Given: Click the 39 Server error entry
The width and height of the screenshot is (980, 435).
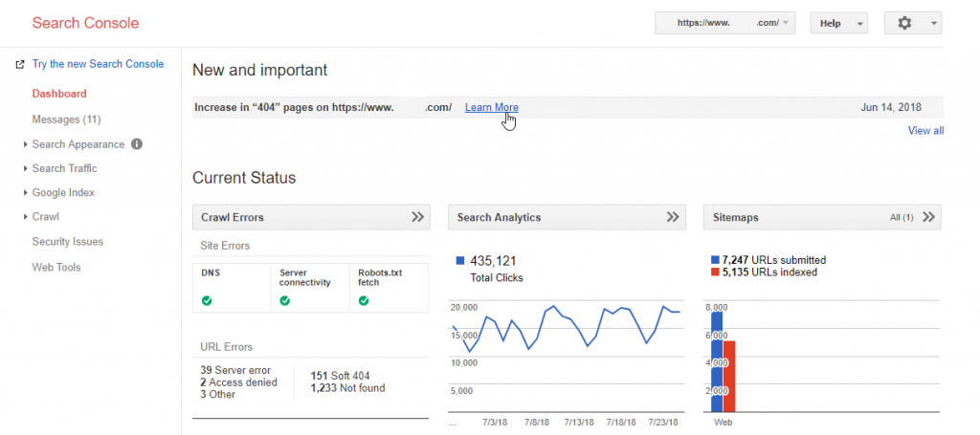Looking at the screenshot, I should click(235, 370).
